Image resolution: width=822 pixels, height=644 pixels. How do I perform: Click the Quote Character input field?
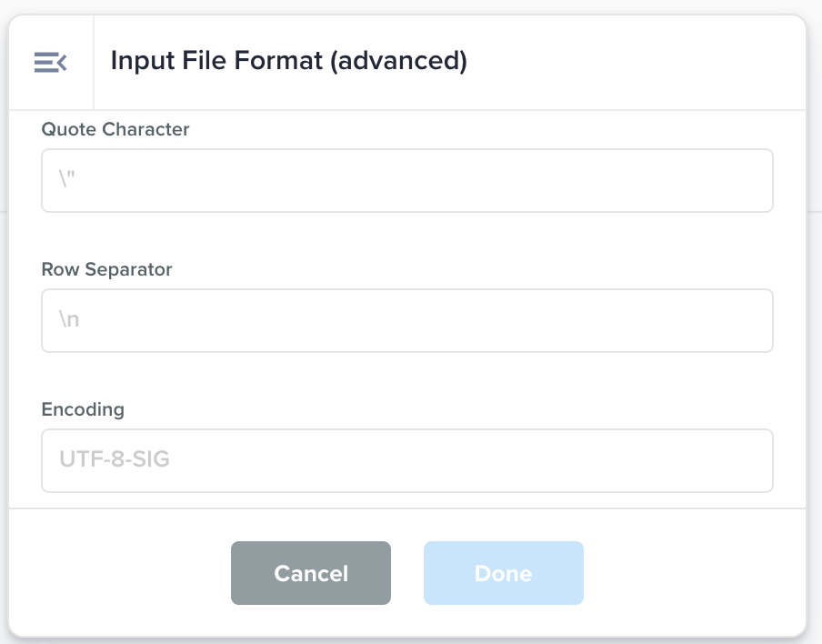[x=407, y=181]
